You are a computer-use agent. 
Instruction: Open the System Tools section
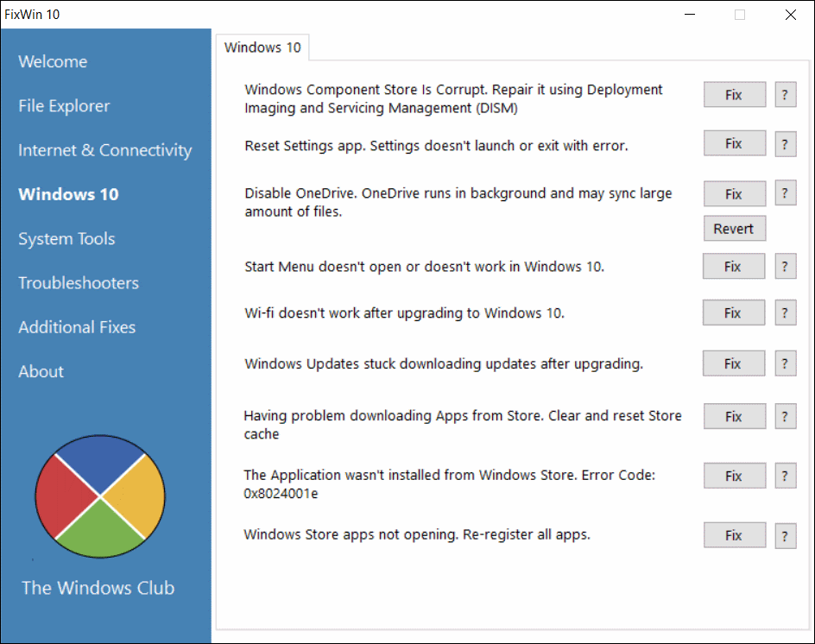[66, 238]
